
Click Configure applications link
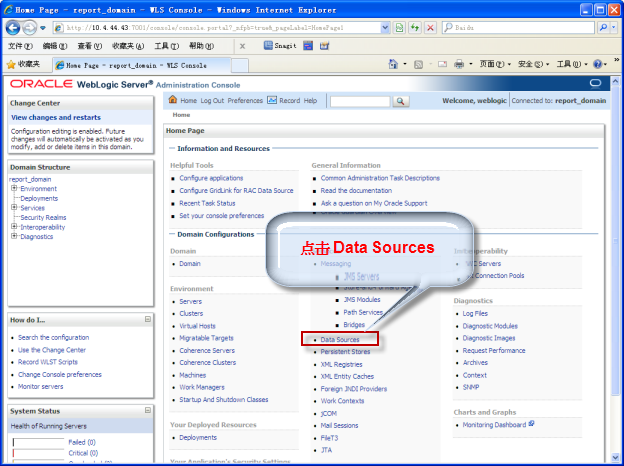coord(211,178)
